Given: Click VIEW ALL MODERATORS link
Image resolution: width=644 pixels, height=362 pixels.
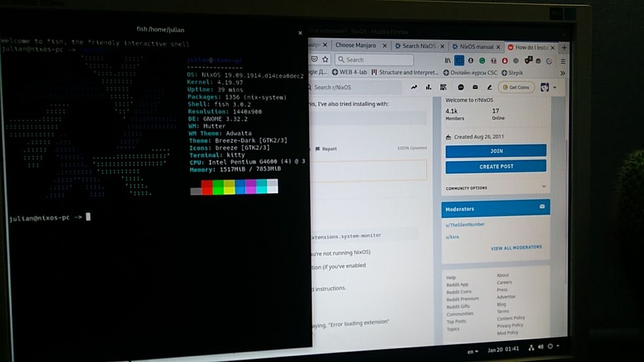Looking at the screenshot, I should pyautogui.click(x=516, y=247).
